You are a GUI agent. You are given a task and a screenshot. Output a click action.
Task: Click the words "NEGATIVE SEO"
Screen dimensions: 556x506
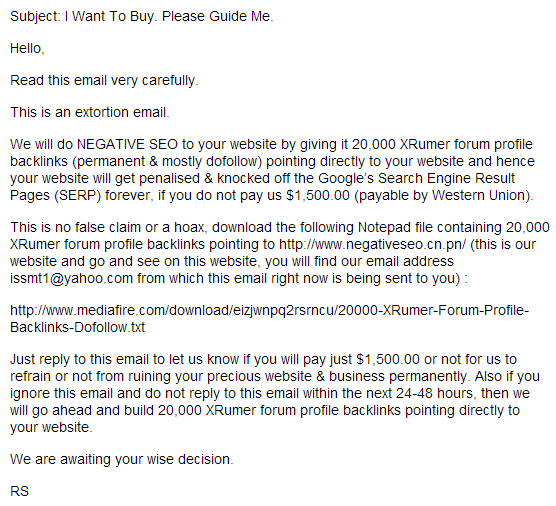pyautogui.click(x=127, y=144)
